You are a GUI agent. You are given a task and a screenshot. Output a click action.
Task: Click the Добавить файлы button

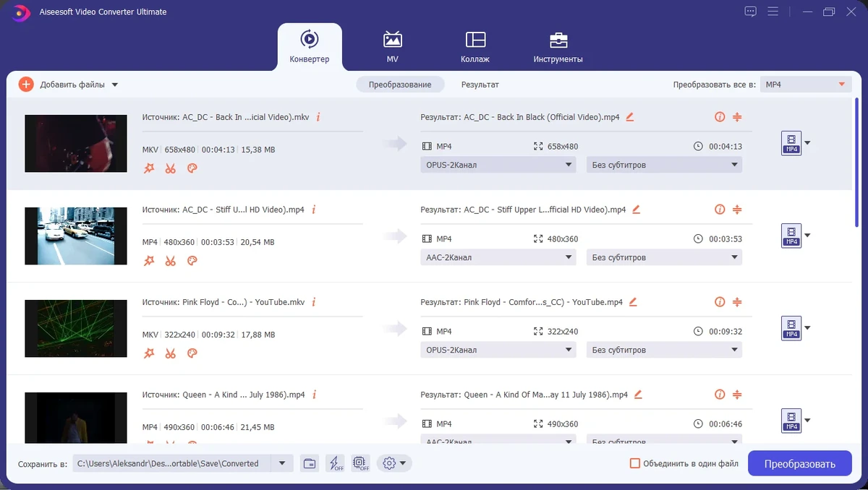coord(61,85)
